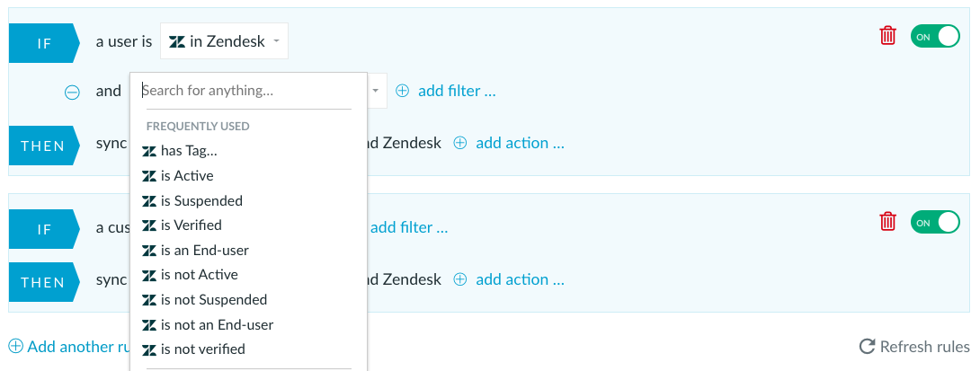The width and height of the screenshot is (980, 371).
Task: Delete the first rule with the trash icon
Action: (x=887, y=36)
